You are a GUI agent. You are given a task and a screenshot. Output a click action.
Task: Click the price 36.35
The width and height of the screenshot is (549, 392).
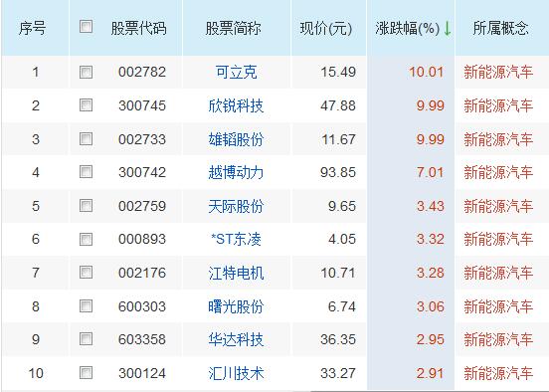click(x=338, y=339)
